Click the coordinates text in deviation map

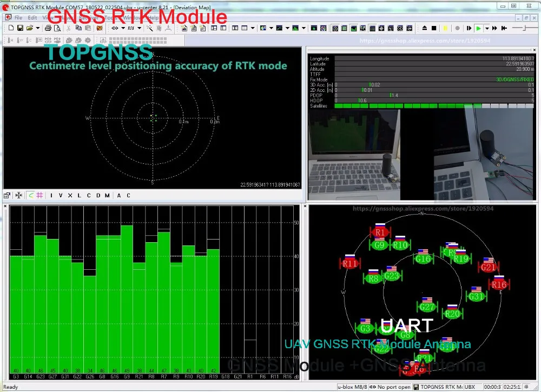point(270,185)
